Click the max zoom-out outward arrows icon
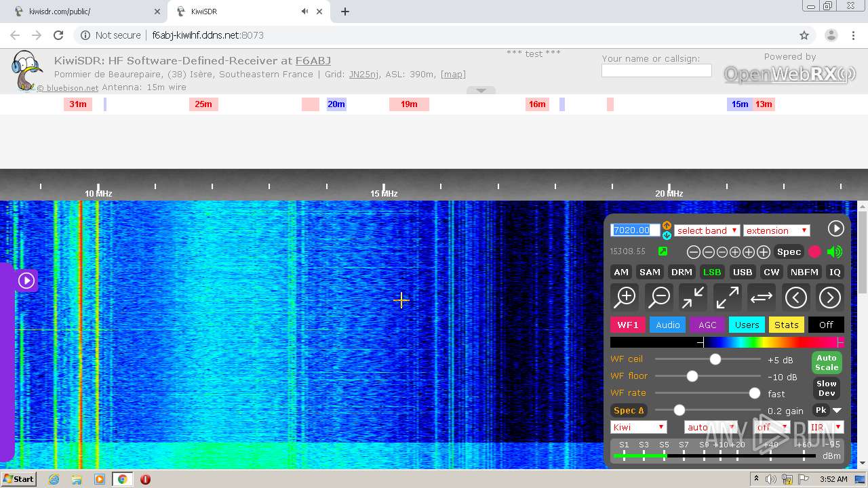The width and height of the screenshot is (868, 488). click(x=727, y=297)
